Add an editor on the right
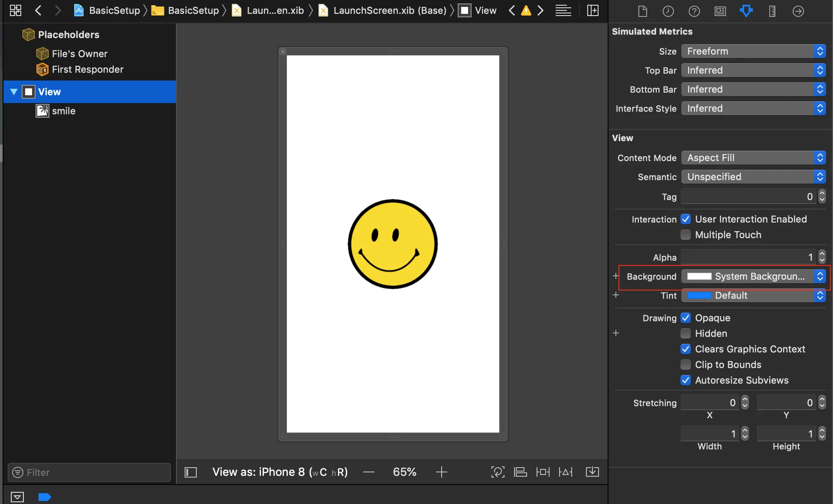The width and height of the screenshot is (833, 504). 592,10
